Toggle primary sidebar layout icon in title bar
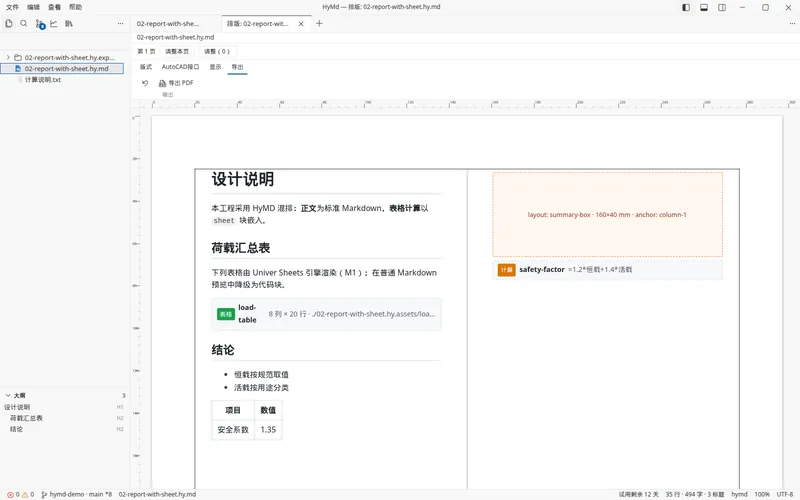This screenshot has height=500, width=800. 686,7
